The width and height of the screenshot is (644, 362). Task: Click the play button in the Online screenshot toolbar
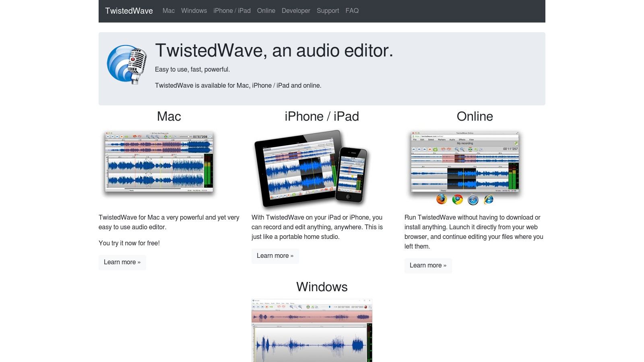click(x=419, y=149)
